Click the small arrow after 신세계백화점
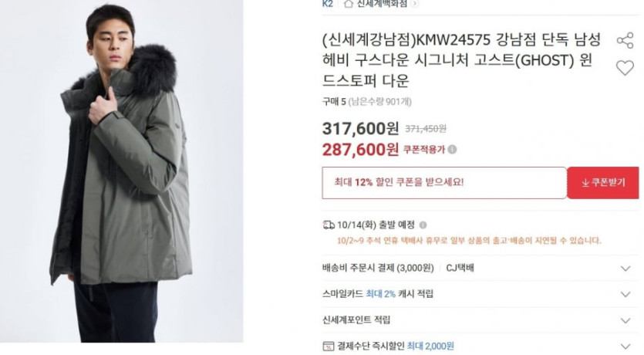Image resolution: width=644 pixels, height=355 pixels. (414, 4)
